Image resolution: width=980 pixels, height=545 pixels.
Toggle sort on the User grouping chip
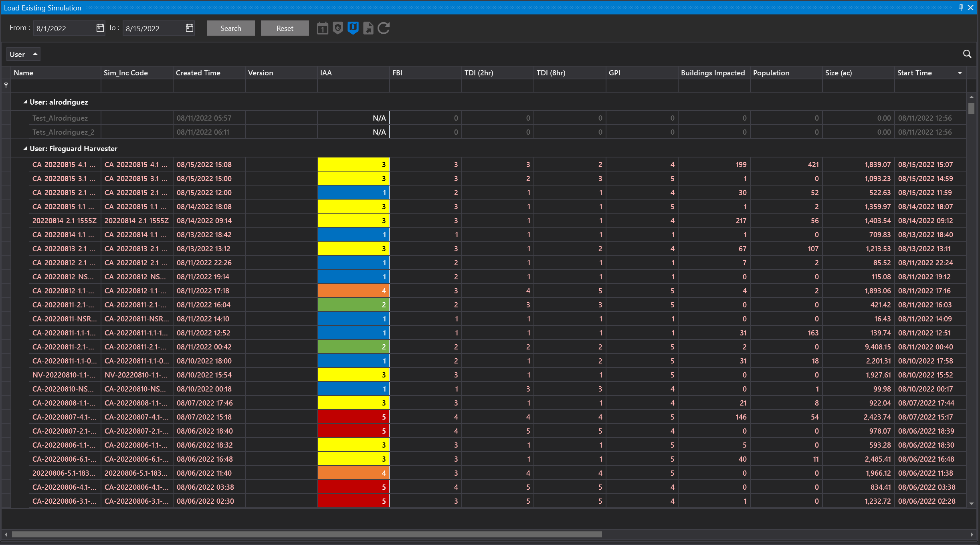coord(23,54)
